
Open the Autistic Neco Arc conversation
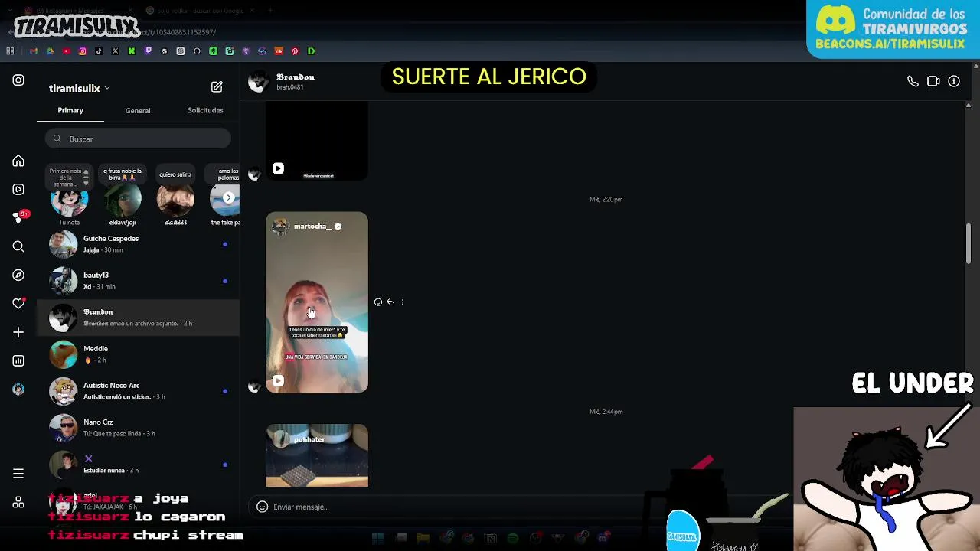138,391
